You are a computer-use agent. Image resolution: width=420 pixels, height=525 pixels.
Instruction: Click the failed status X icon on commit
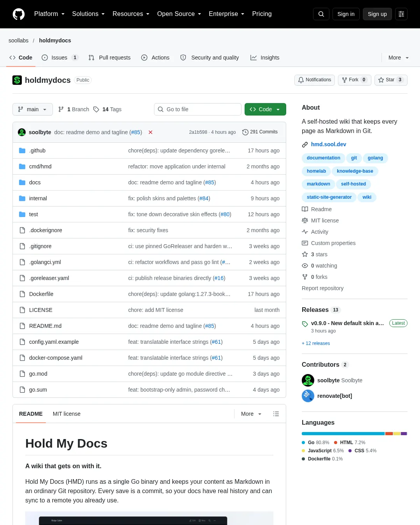(x=150, y=132)
